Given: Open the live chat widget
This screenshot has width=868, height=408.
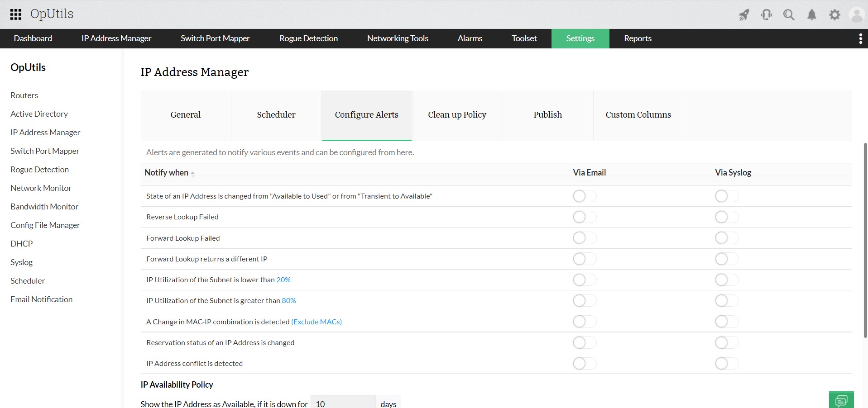Looking at the screenshot, I should tap(841, 400).
